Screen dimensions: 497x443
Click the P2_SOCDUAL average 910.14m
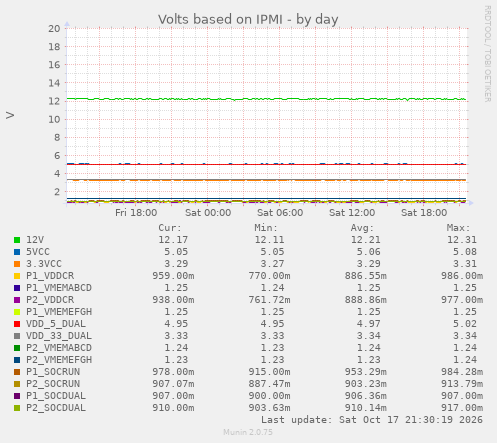(x=366, y=408)
